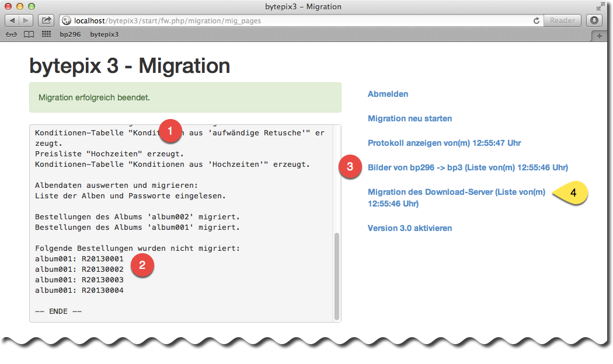Viewport: 613px width, 364px height.
Task: Open Protokoll anzeigen von(m) 12:55:47 Uhr
Action: point(444,143)
